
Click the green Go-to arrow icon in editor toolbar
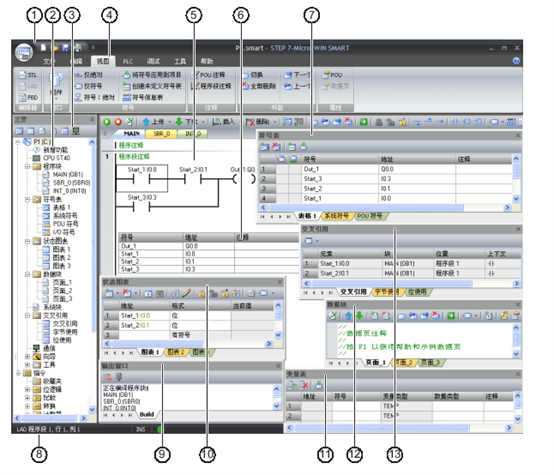[363, 122]
